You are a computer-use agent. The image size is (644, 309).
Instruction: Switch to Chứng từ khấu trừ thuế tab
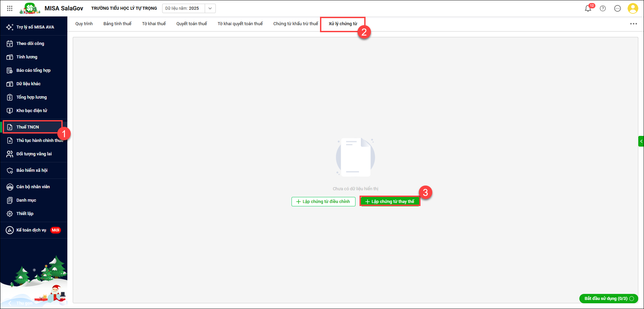(x=296, y=24)
